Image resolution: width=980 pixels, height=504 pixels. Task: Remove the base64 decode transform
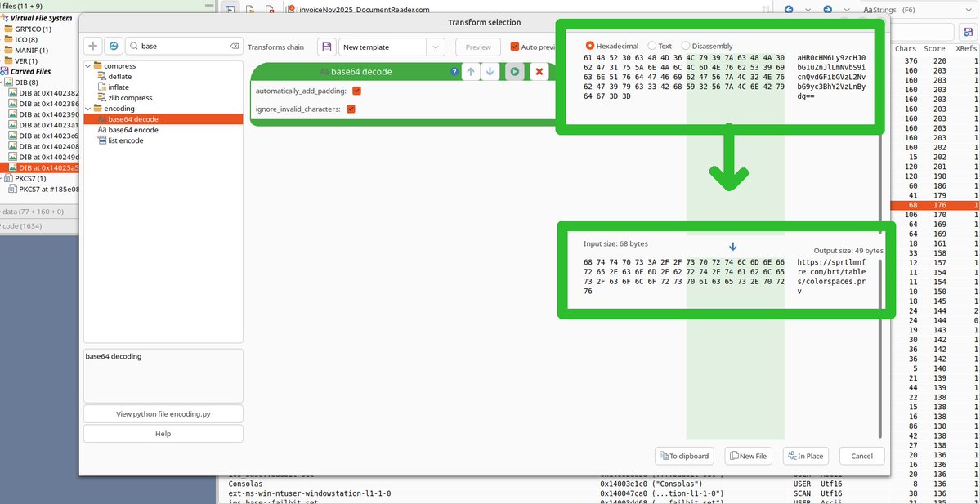[x=539, y=71]
